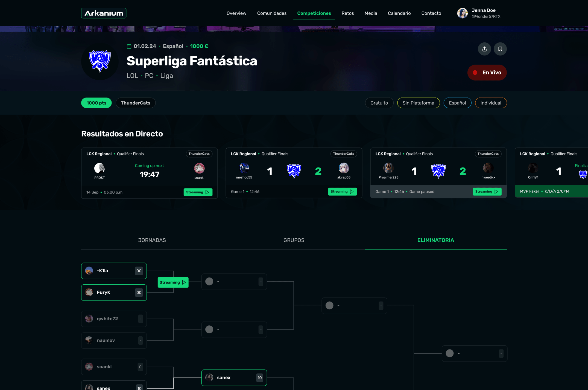Click the meshoo55 player avatar
Viewport: 588px width, 390px height.
[x=244, y=168]
